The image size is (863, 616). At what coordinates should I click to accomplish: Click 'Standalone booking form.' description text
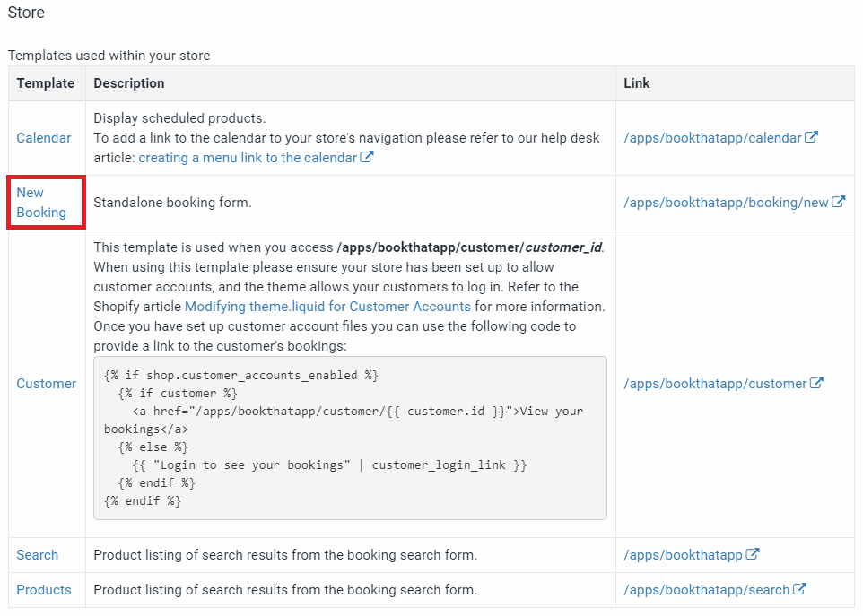click(172, 203)
